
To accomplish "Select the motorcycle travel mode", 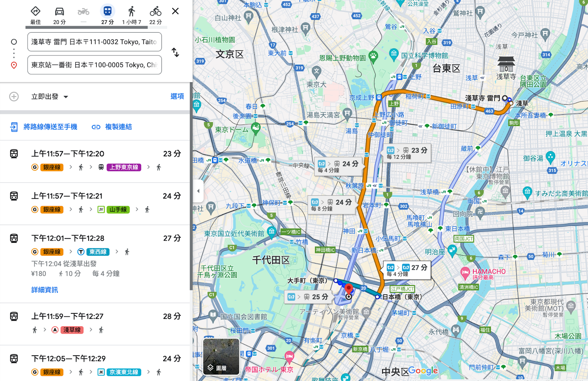I will (x=83, y=15).
